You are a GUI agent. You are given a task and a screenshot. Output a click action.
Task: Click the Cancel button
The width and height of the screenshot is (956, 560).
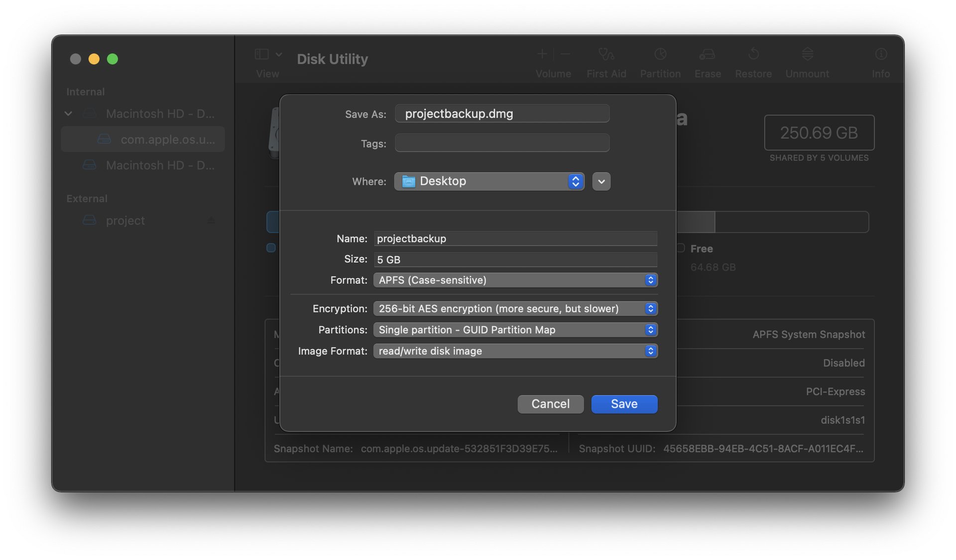pyautogui.click(x=550, y=404)
